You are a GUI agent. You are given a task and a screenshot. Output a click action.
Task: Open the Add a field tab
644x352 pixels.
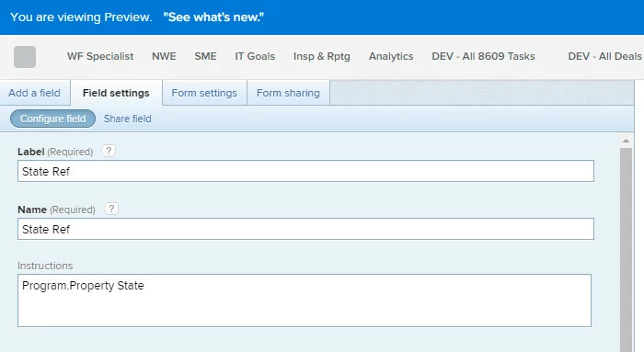pyautogui.click(x=35, y=93)
